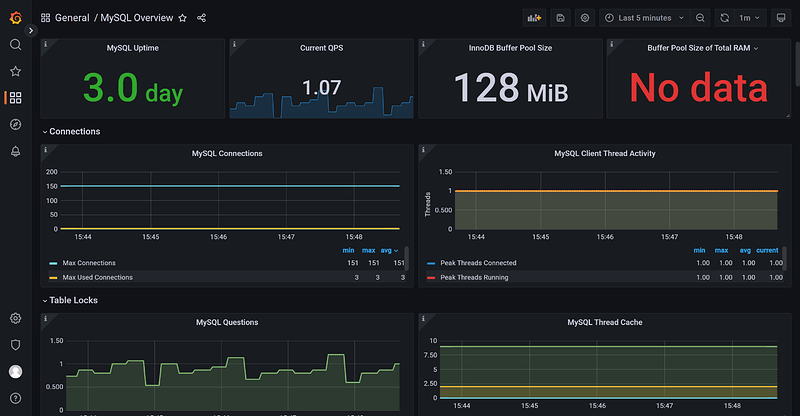Image resolution: width=800 pixels, height=416 pixels.
Task: Open Configuration gear in sidebar
Action: tap(15, 319)
